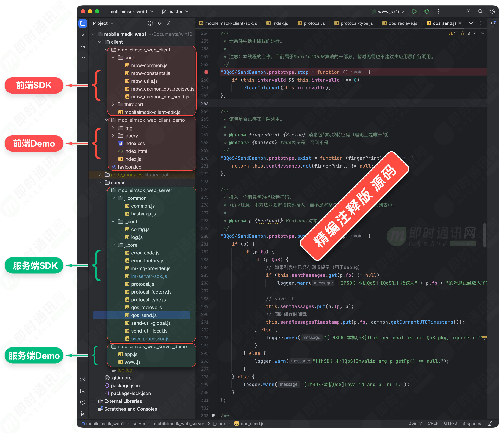The image size is (504, 433).
Task: Open the More Actions vertical dots in title bar
Action: (439, 11)
